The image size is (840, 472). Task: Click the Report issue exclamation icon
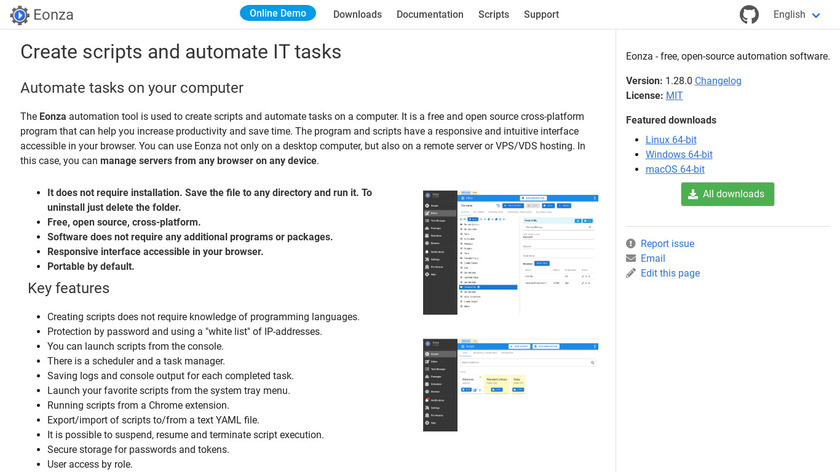coord(631,244)
